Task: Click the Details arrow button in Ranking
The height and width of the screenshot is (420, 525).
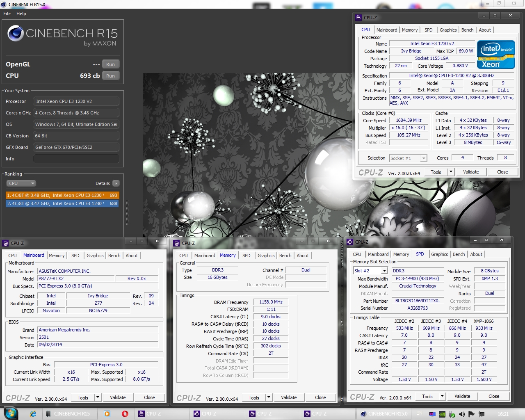Action: point(116,183)
